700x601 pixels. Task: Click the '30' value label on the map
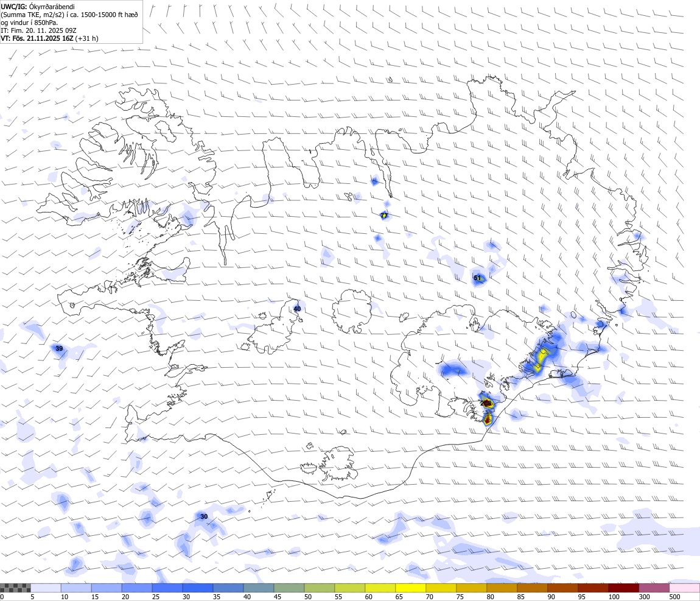(x=203, y=516)
